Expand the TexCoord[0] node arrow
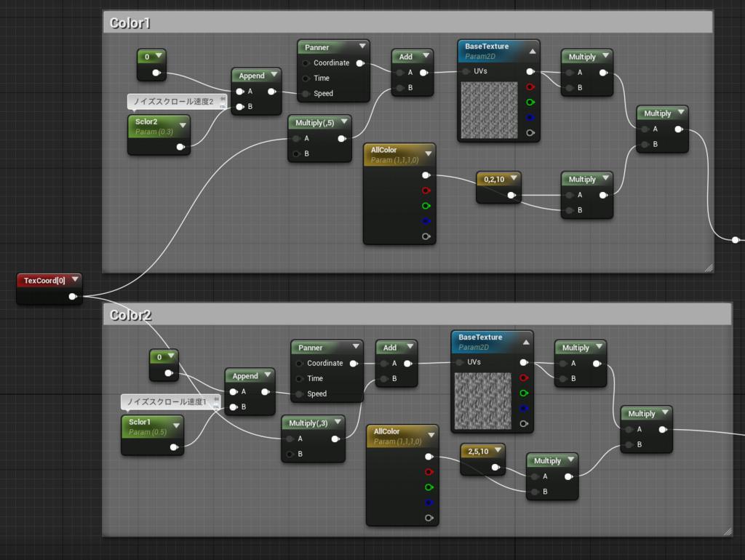This screenshot has height=560, width=745. point(75,279)
